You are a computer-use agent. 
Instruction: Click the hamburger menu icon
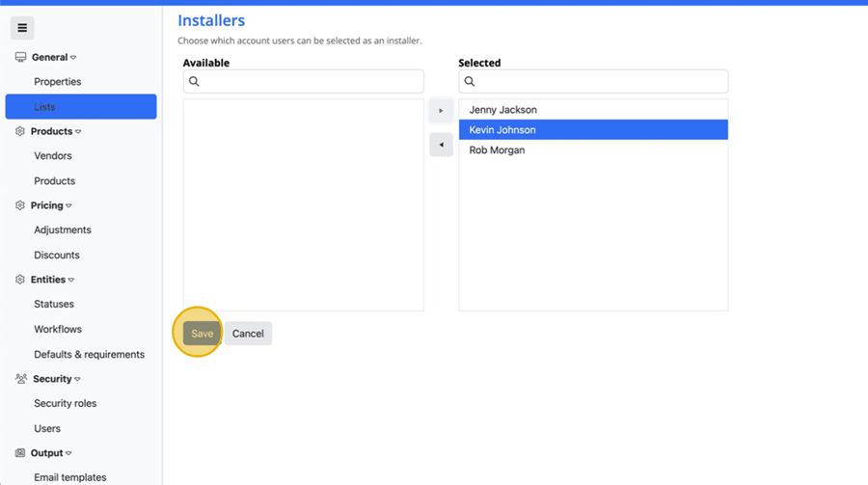pyautogui.click(x=22, y=28)
